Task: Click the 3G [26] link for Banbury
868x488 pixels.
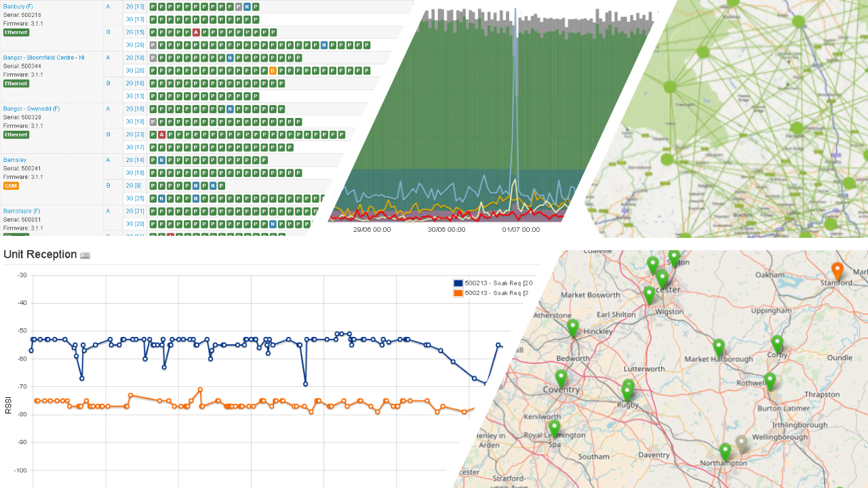Action: (134, 45)
